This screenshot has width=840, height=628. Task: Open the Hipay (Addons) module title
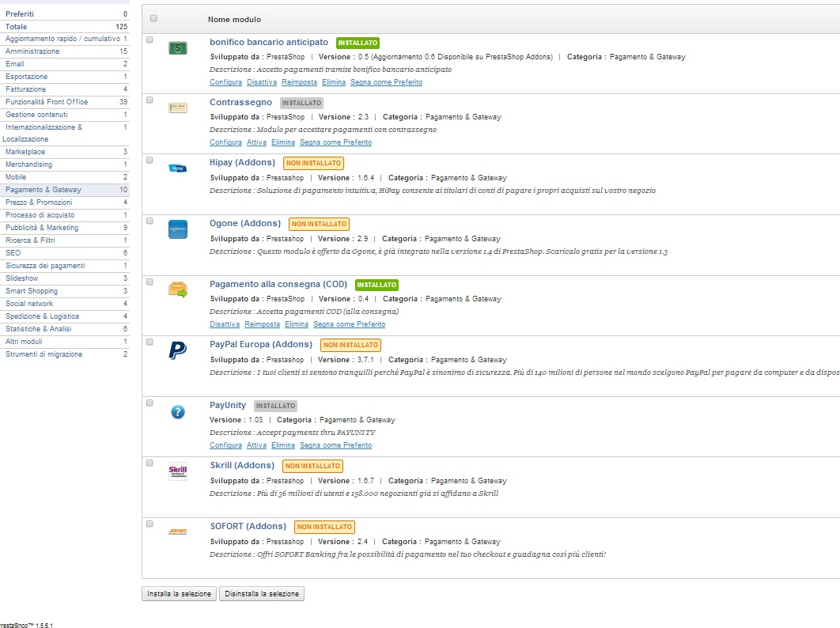click(x=242, y=162)
